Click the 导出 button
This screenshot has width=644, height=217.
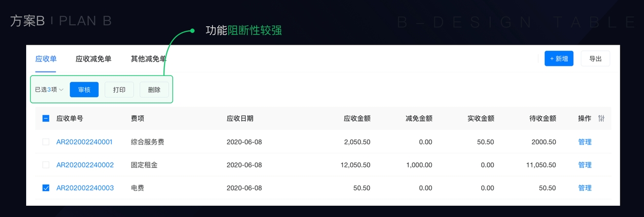pyautogui.click(x=595, y=59)
